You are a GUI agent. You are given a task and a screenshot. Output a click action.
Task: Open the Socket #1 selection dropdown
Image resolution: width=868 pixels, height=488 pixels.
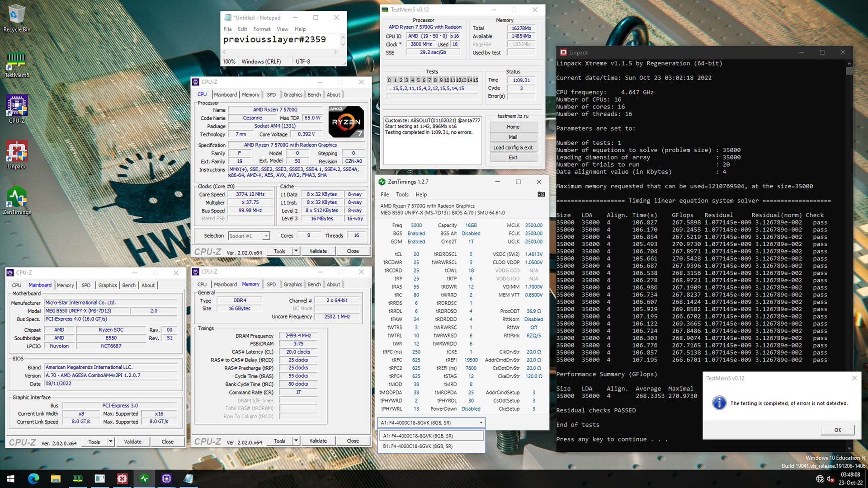266,236
